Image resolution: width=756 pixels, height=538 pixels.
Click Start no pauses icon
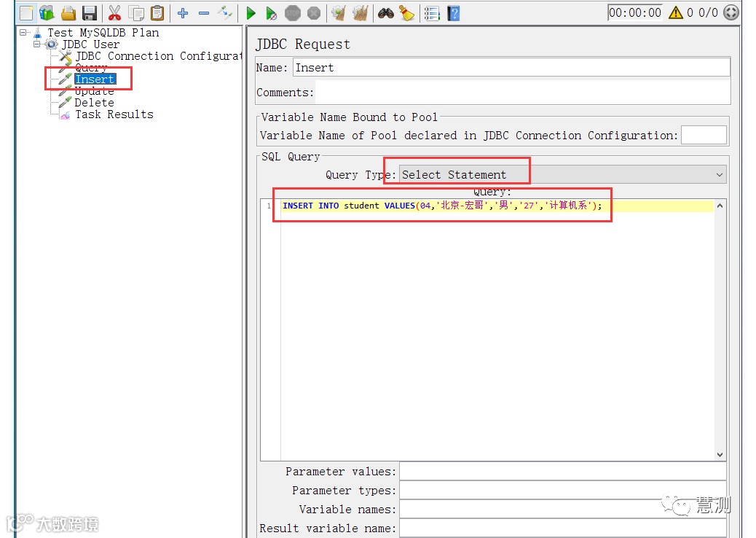[272, 13]
